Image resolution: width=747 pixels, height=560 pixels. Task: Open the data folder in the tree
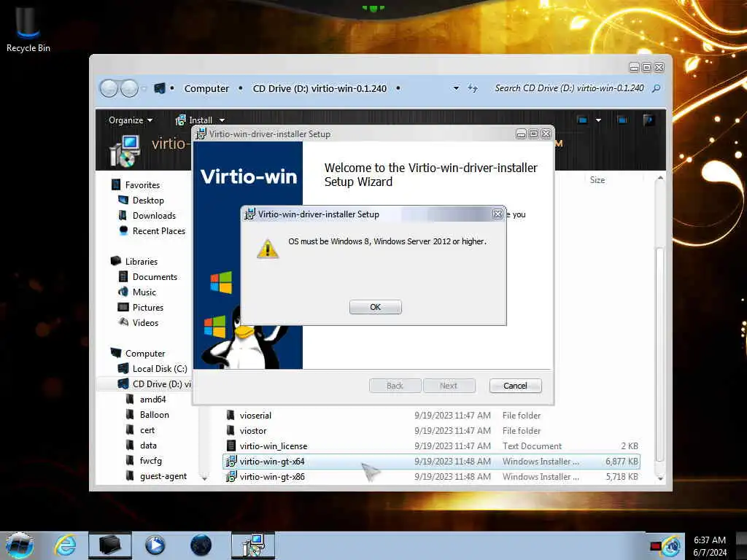coord(148,446)
